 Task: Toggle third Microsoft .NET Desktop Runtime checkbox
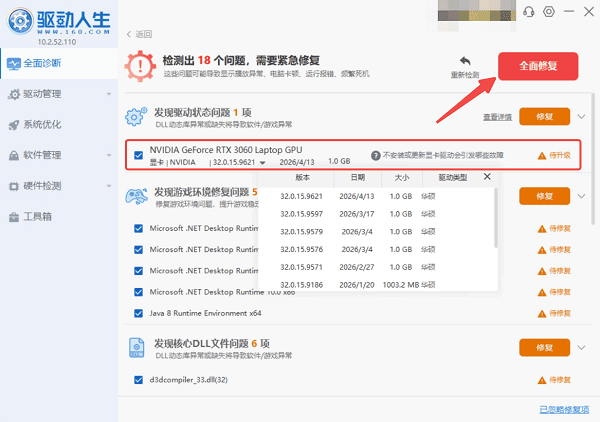pos(139,271)
